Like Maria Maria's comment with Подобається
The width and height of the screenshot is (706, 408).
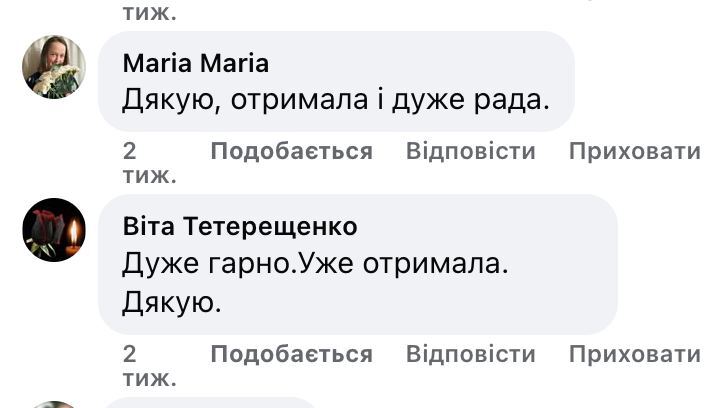[x=291, y=152]
